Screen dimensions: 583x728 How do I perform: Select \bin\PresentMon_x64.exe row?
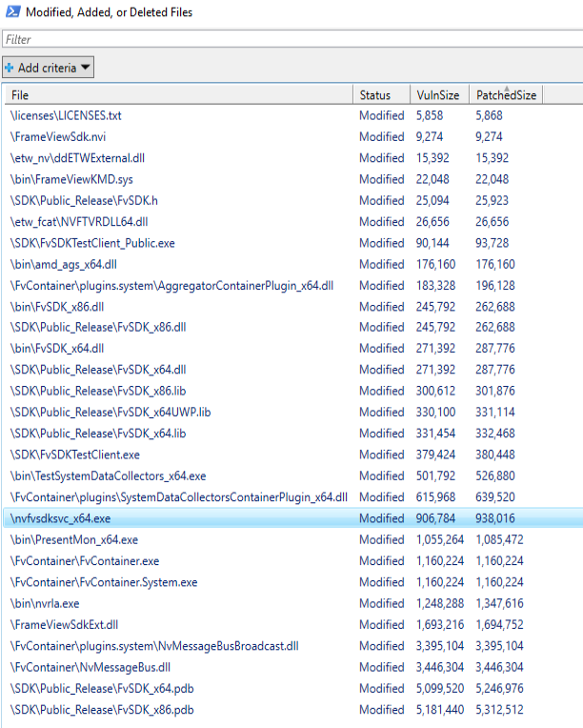point(293,540)
